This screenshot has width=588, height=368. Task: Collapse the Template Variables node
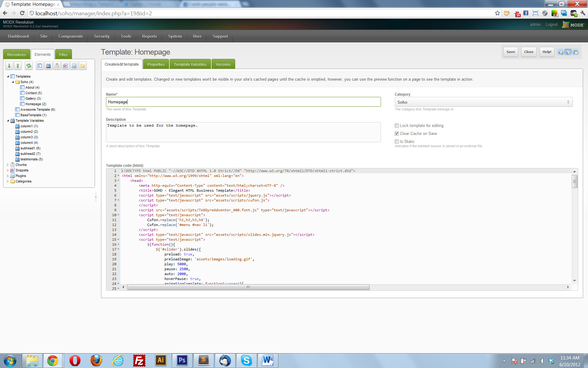coord(8,121)
